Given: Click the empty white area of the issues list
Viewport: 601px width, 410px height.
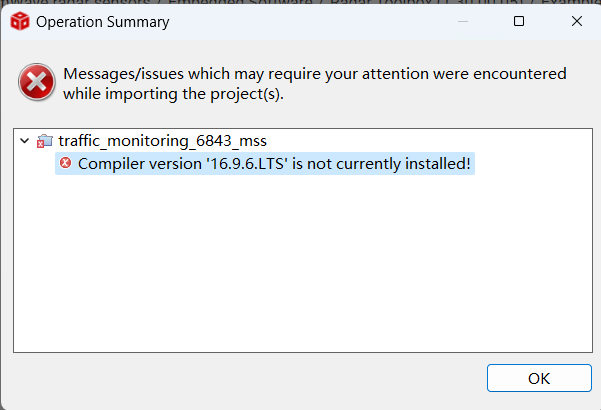Looking at the screenshot, I should point(303,264).
